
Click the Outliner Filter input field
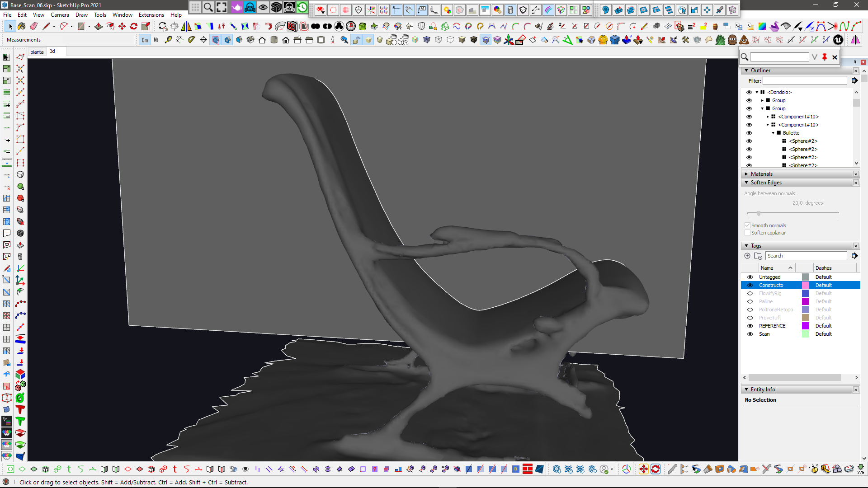point(804,80)
